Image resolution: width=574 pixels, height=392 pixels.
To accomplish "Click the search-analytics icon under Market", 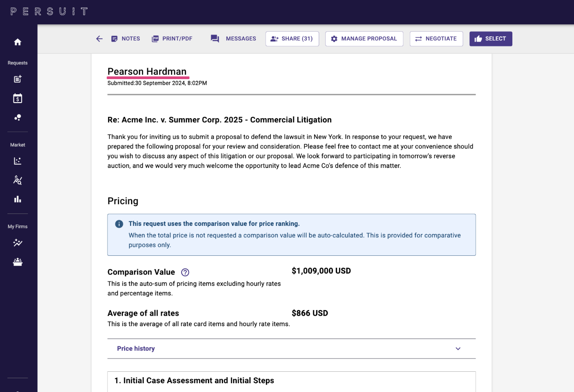I will click(x=17, y=180).
